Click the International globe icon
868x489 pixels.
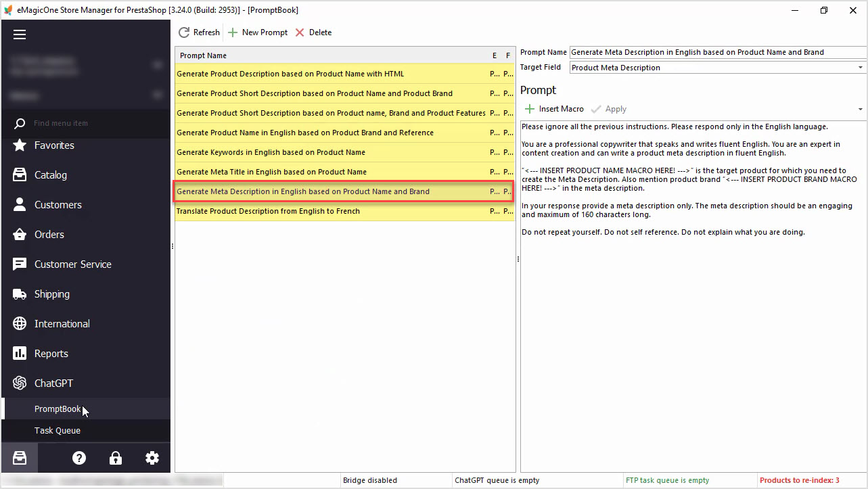point(20,324)
